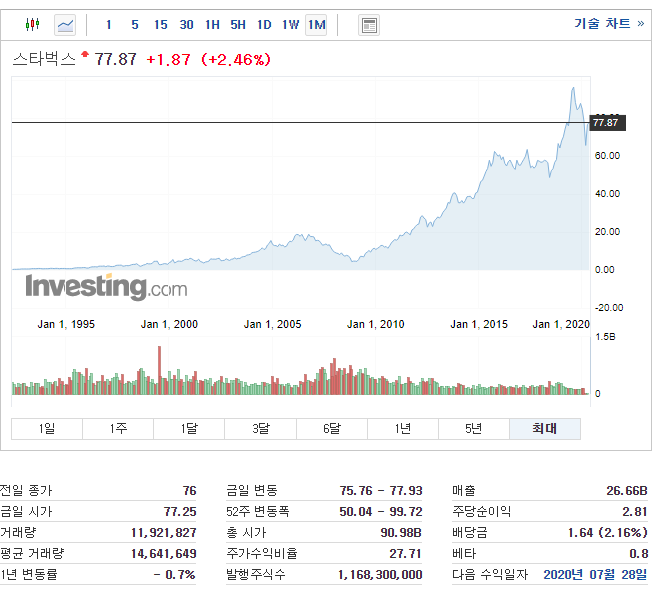Switch to candlestick chart type
The width and height of the screenshot is (655, 595).
pyautogui.click(x=32, y=25)
